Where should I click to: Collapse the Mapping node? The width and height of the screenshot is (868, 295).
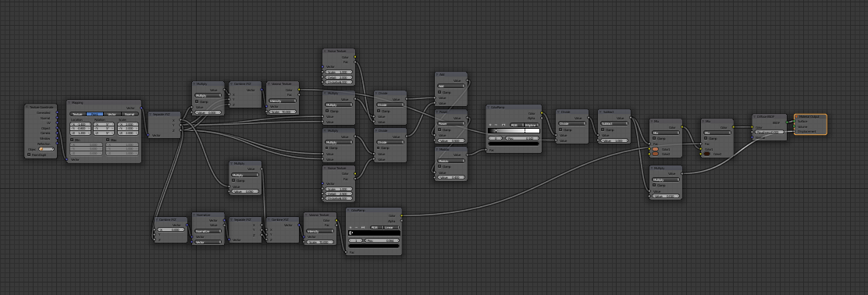pos(69,102)
